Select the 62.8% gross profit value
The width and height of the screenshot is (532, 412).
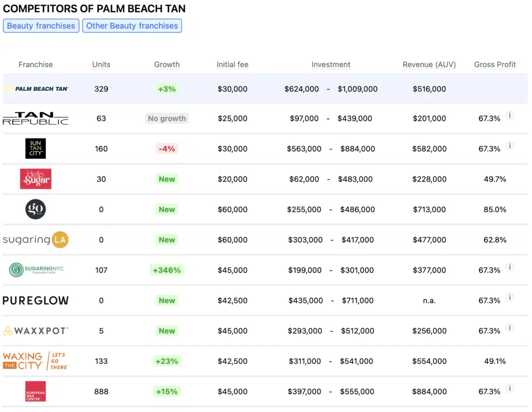point(495,240)
